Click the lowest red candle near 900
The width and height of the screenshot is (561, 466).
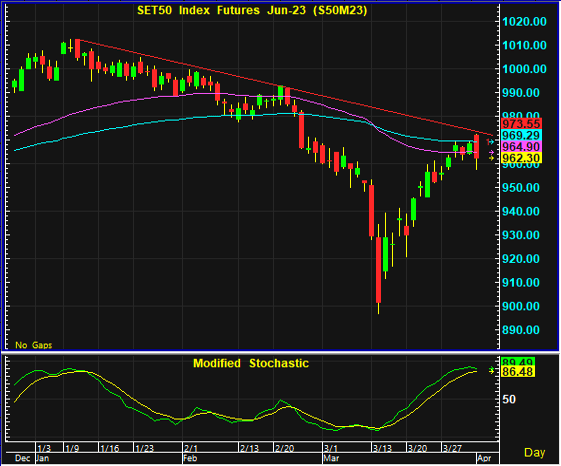click(379, 270)
